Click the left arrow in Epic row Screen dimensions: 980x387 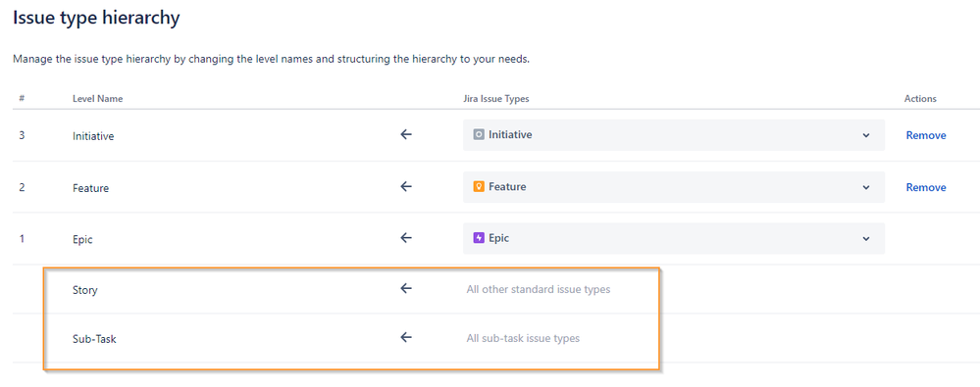pos(406,238)
